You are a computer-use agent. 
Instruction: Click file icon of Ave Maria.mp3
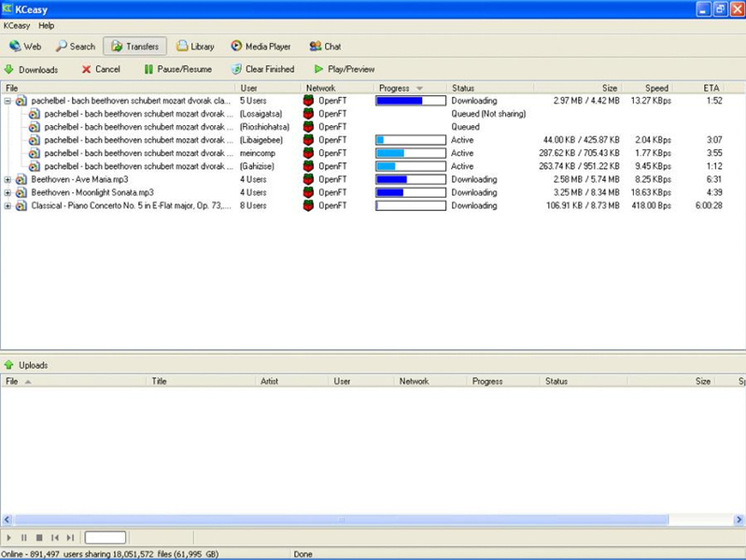click(x=21, y=179)
